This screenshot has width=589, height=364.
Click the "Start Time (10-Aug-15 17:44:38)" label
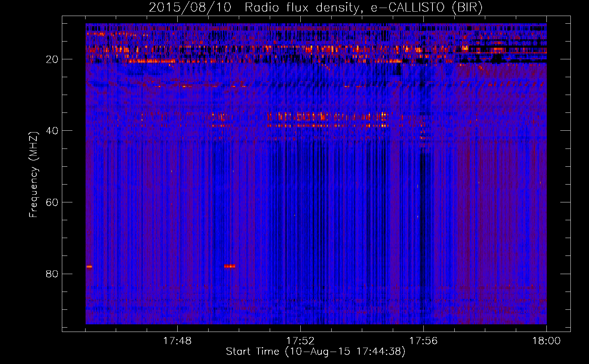(316, 352)
